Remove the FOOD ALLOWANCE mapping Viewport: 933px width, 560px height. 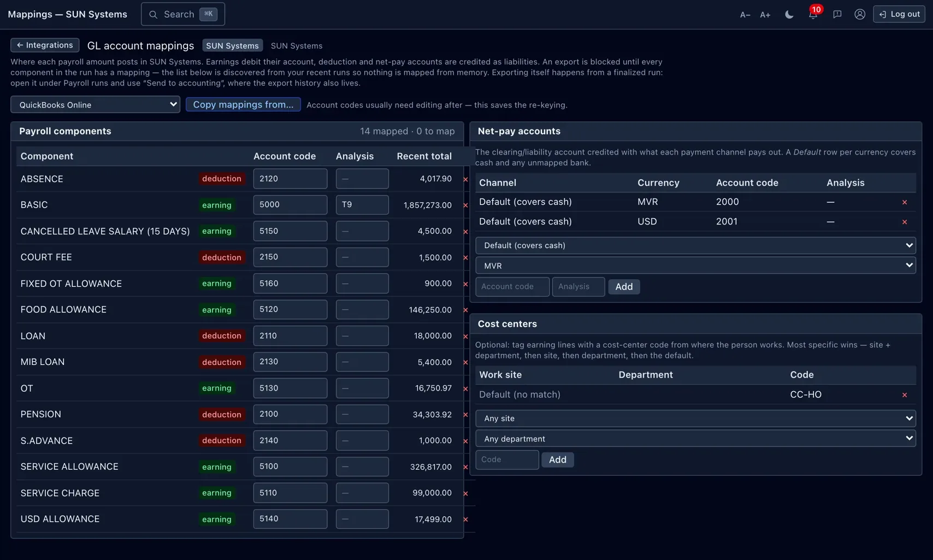point(465,310)
